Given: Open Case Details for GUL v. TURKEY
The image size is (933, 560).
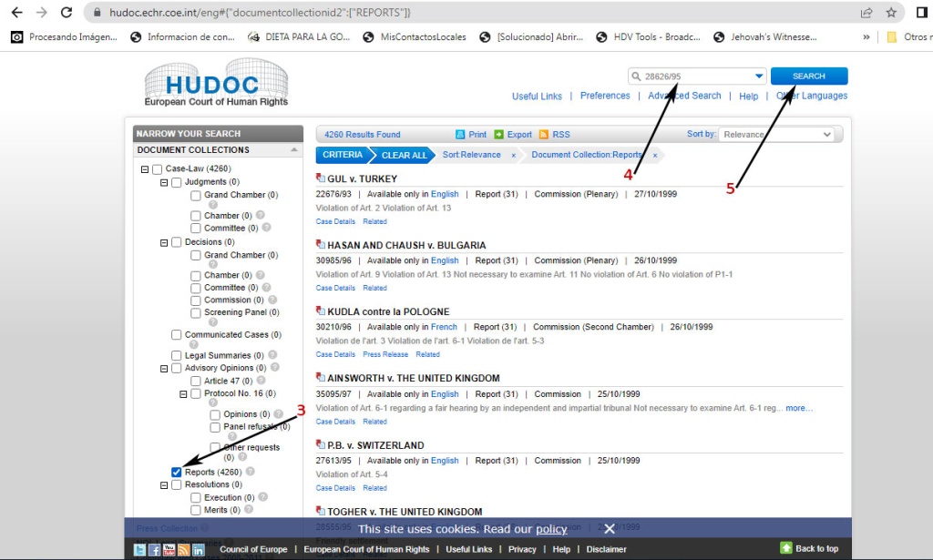Looking at the screenshot, I should (335, 221).
